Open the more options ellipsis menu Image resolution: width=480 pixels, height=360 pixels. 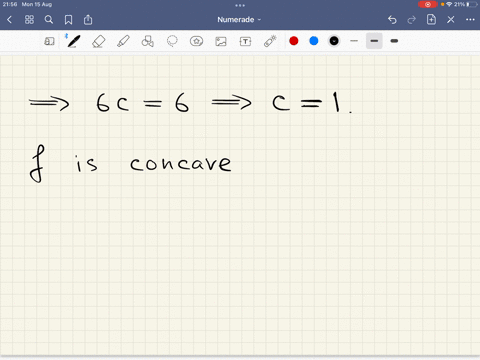tap(470, 20)
